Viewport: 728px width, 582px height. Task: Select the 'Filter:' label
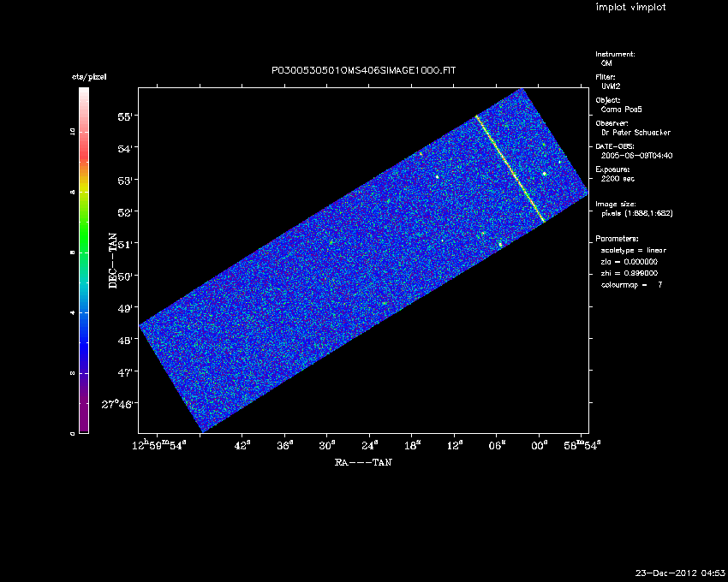coord(606,77)
